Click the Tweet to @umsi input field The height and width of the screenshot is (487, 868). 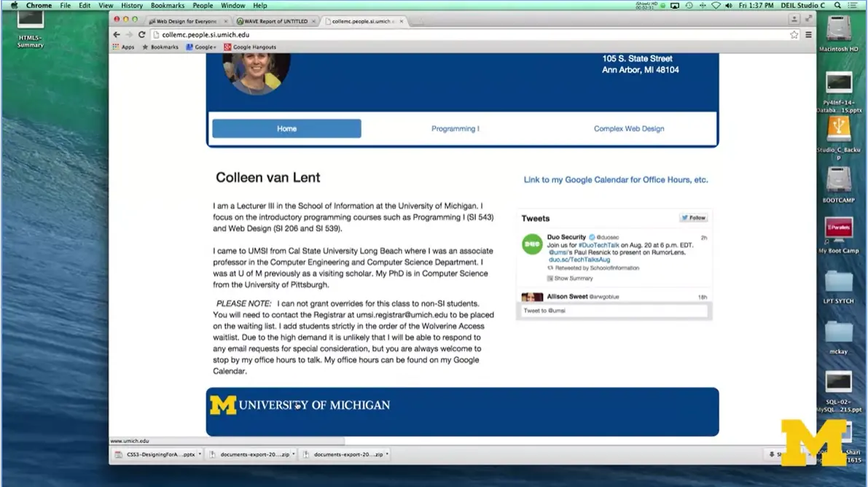click(612, 311)
